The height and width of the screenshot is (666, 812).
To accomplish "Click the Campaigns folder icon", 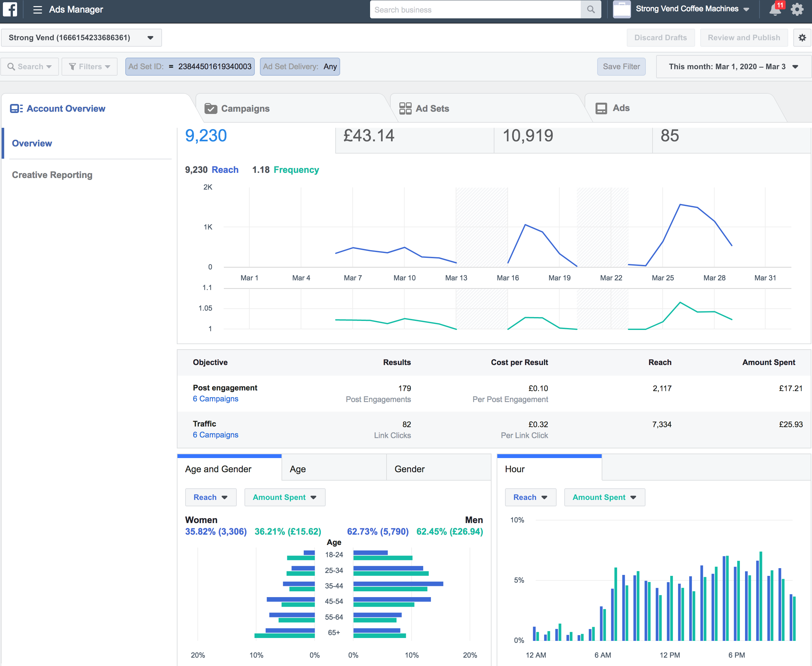I will (211, 108).
